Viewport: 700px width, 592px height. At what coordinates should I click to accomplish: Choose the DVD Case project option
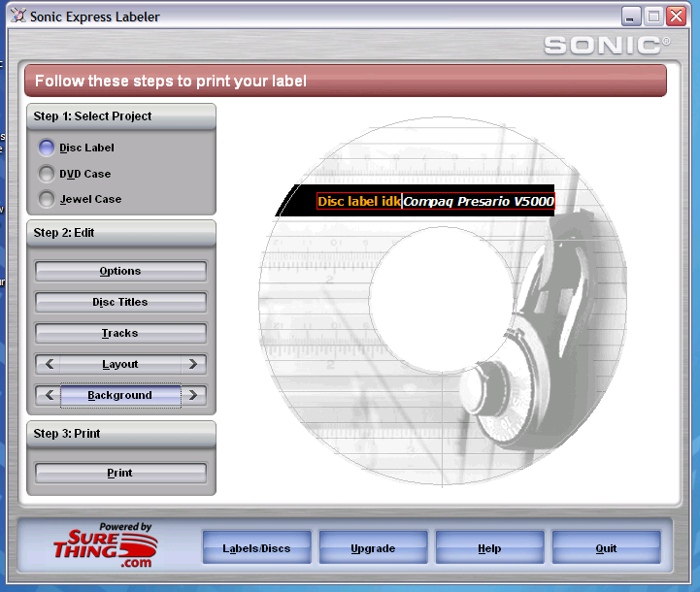point(47,174)
